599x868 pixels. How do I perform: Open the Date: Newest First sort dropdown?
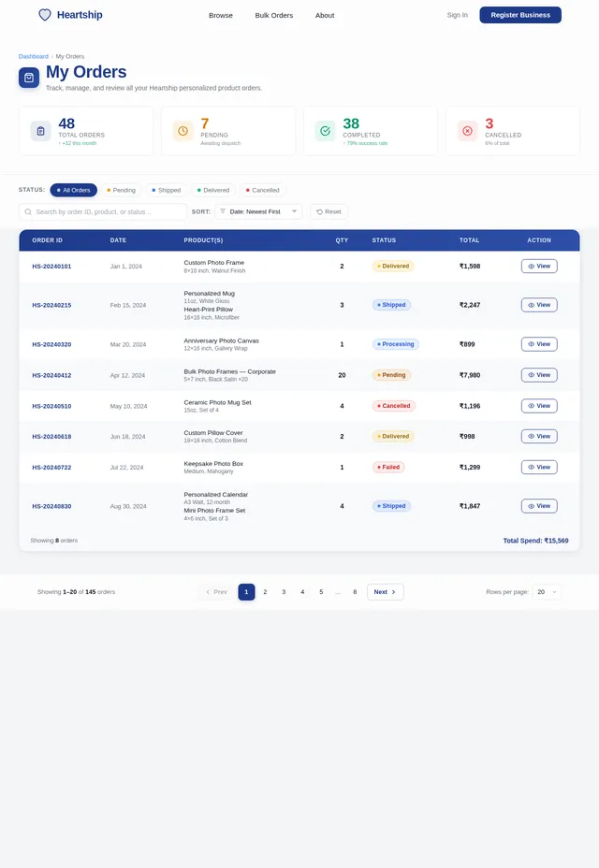pyautogui.click(x=258, y=211)
